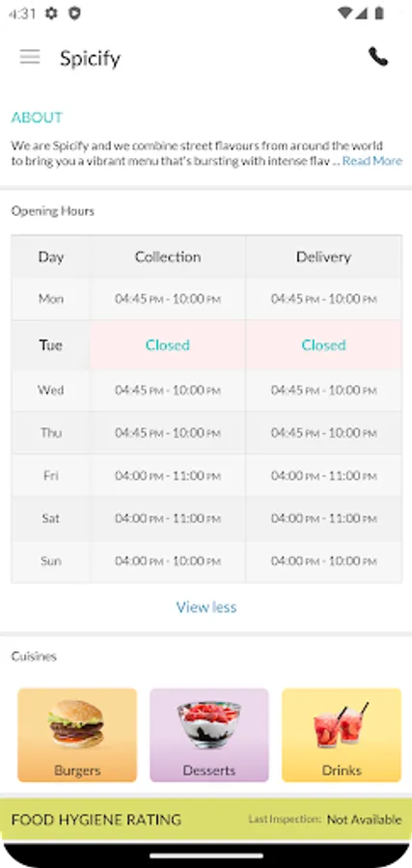
Task: Tap the Closed delivery cell for Tuesday
Action: point(324,345)
